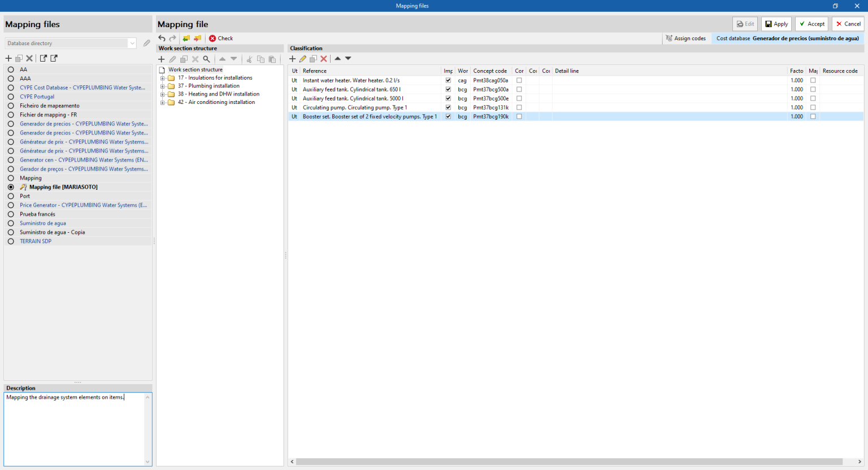Click the yellow folder icon with red arrow
868x470 pixels.
(197, 38)
